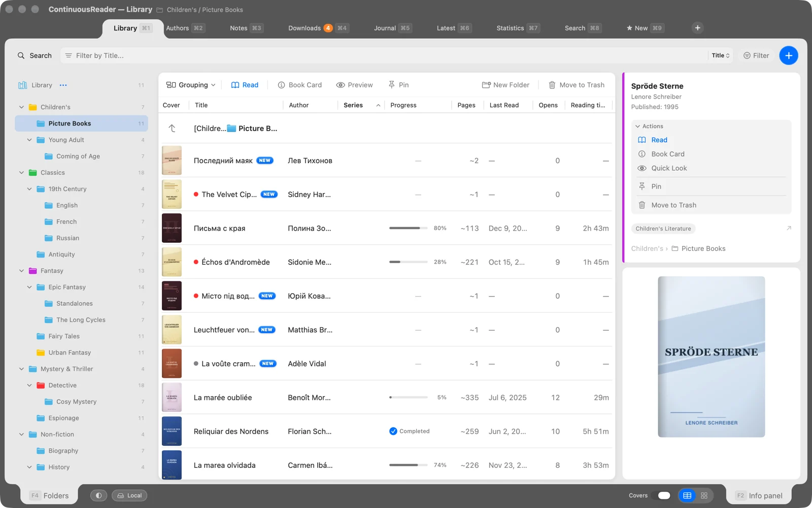The image size is (812, 508).
Task: Click the Spröde Sterne cover preview
Action: pyautogui.click(x=712, y=357)
